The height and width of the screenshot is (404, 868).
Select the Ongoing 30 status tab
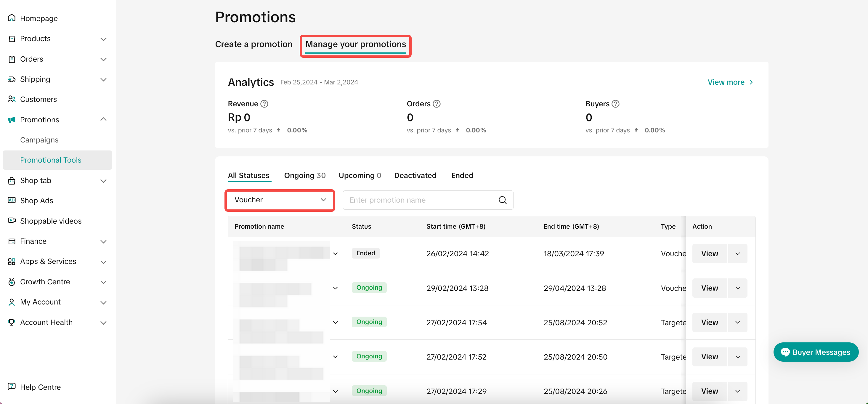305,176
